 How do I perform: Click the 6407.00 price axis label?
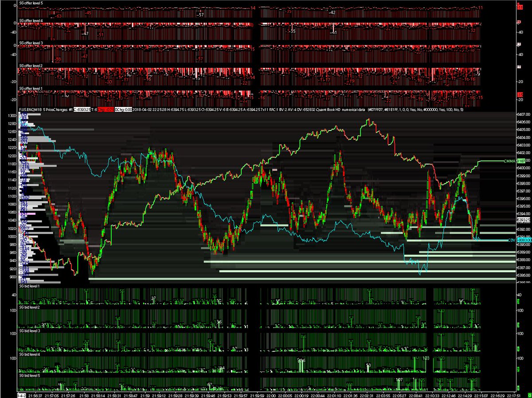524,115
